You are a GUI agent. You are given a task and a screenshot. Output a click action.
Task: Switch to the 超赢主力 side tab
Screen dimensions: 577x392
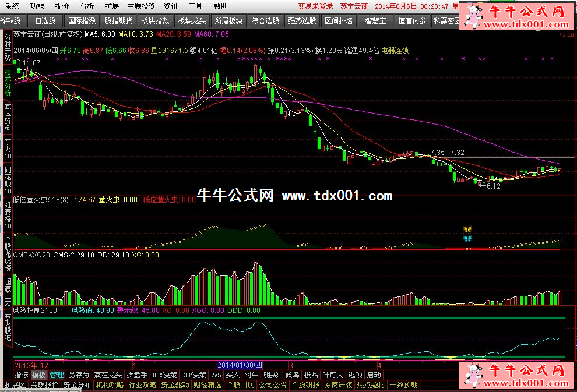click(8, 292)
